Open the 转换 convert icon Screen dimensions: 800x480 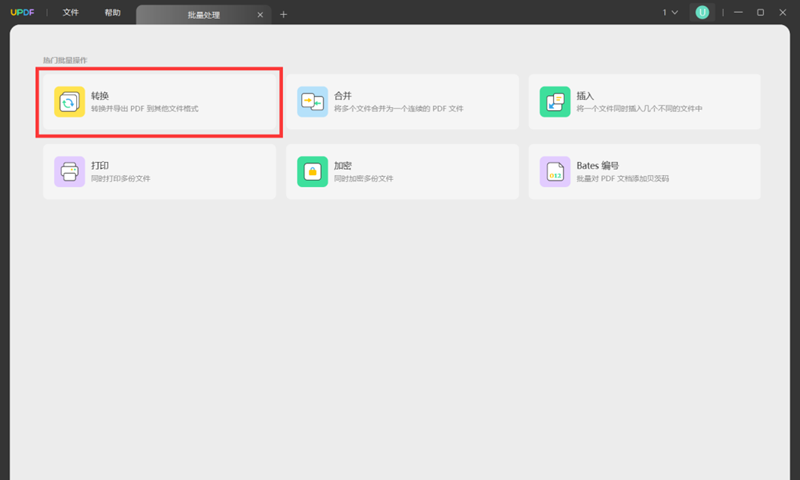click(69, 102)
